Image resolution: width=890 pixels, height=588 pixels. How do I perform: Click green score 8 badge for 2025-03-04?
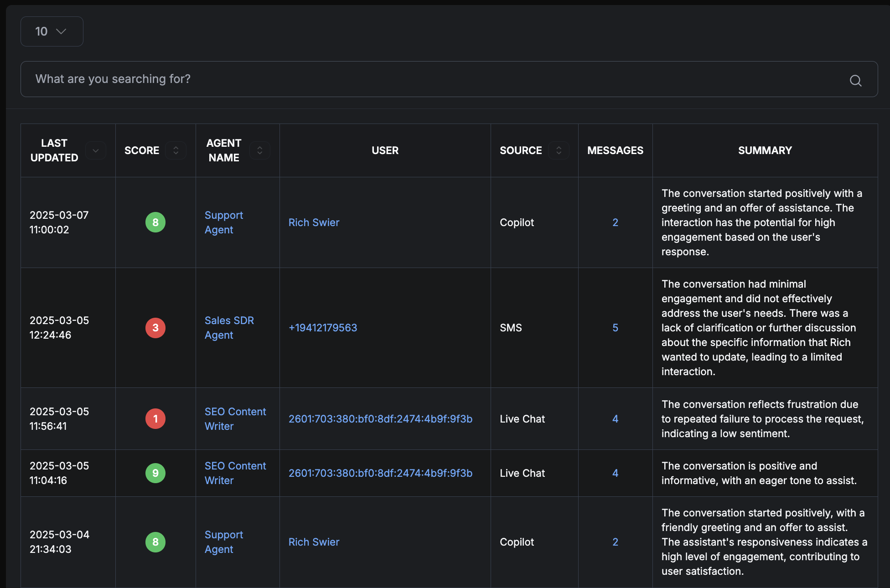[x=155, y=542]
